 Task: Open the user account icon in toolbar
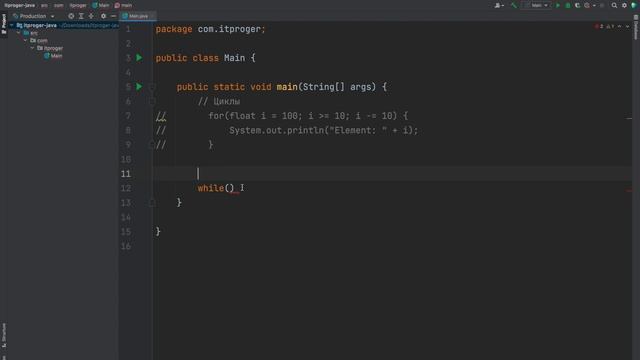point(498,5)
